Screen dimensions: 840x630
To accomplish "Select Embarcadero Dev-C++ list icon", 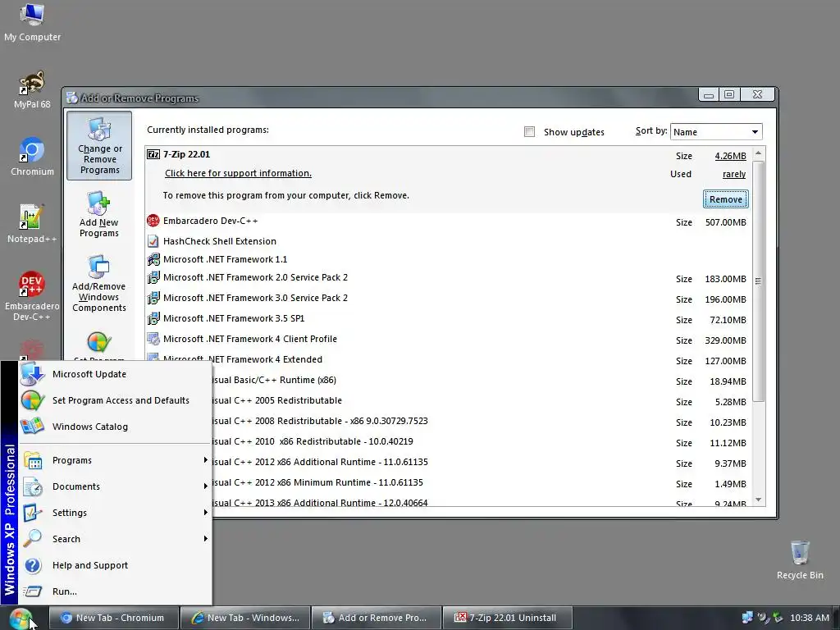I will 153,220.
